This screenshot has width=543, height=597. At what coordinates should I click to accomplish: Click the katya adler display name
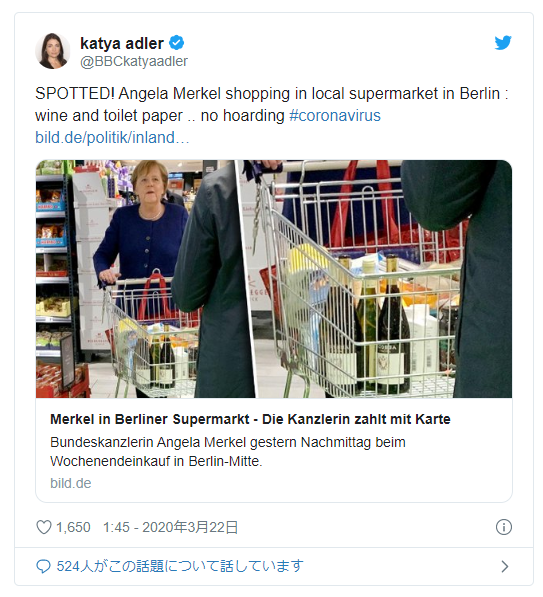122,43
